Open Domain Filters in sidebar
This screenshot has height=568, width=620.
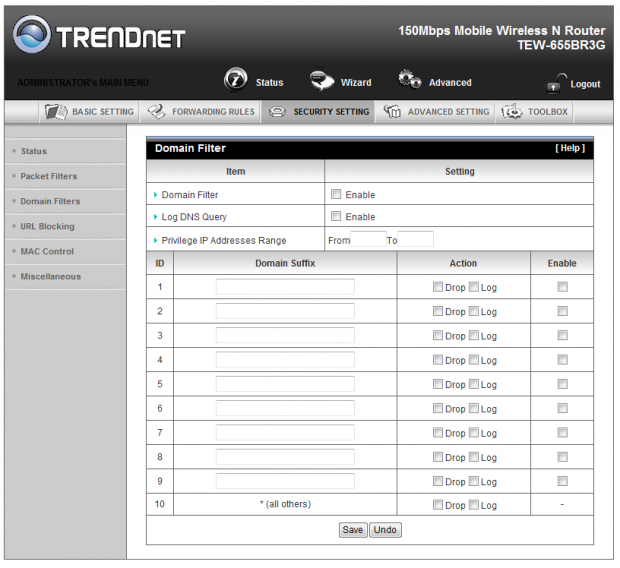coord(50,201)
